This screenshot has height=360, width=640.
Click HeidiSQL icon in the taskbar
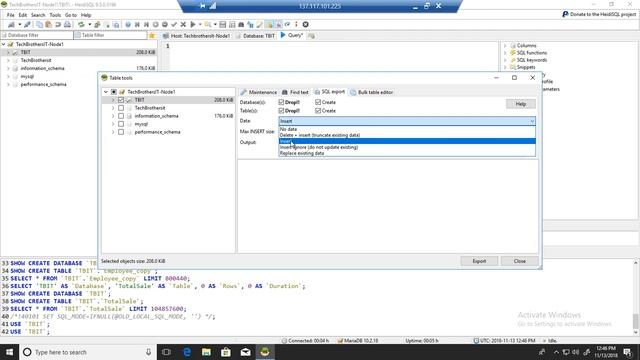(265, 352)
